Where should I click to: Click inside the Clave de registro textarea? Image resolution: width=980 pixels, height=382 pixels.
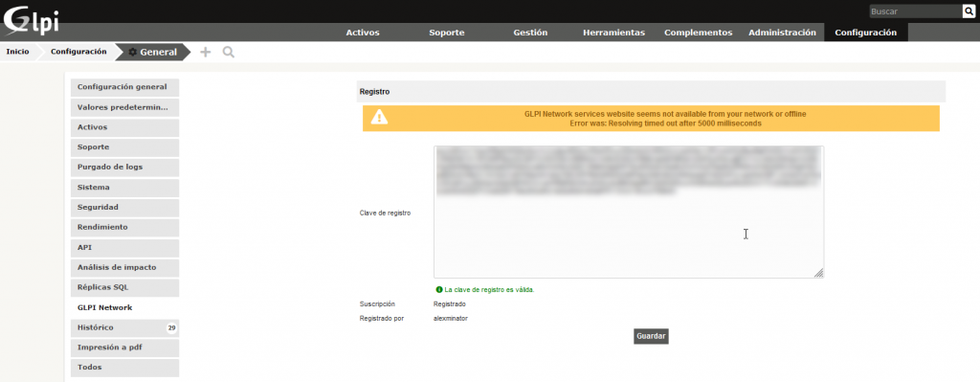pos(629,212)
